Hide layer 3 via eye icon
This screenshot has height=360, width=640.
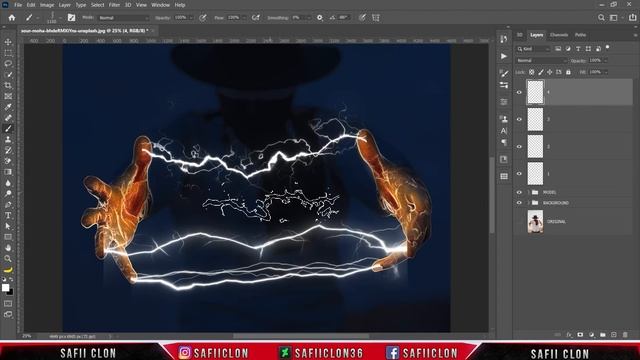pos(519,119)
